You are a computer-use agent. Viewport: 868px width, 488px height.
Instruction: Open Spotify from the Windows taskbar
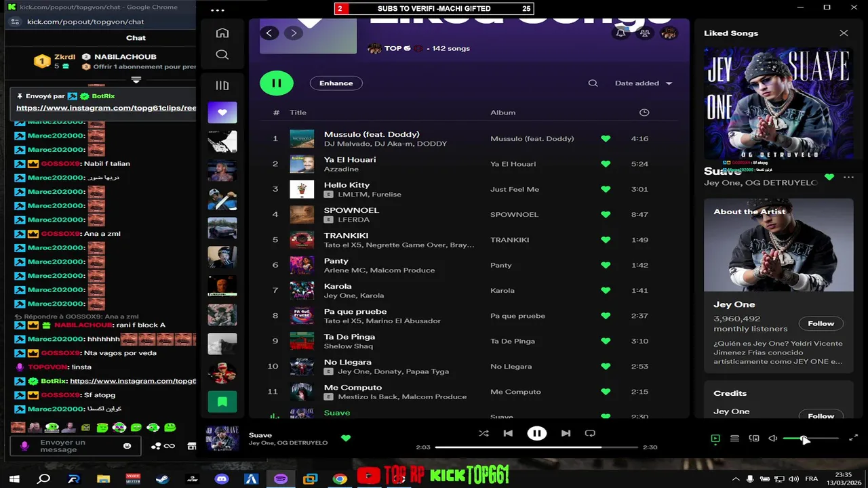pyautogui.click(x=280, y=479)
